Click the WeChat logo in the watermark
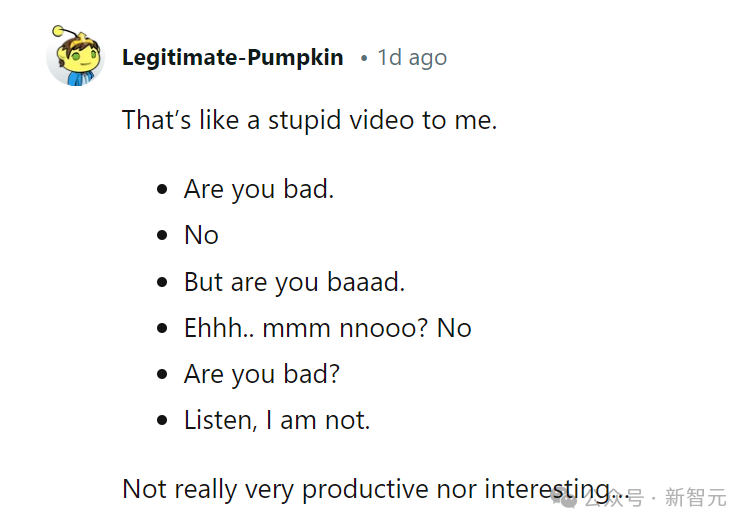This screenshot has height=528, width=751. tap(564, 499)
